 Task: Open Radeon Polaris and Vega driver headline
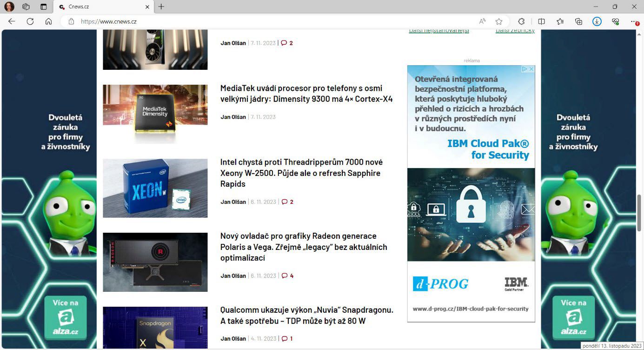304,247
